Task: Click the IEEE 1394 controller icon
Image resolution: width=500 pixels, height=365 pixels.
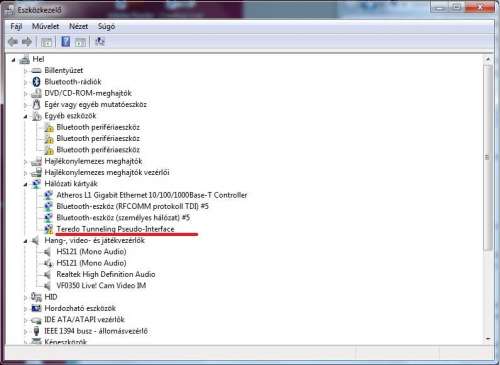Action: pyautogui.click(x=36, y=331)
